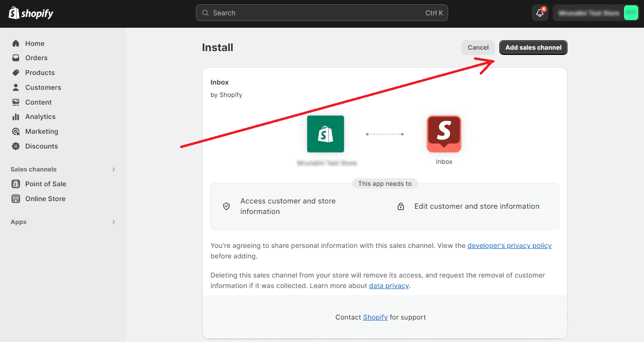Open the developer's privacy policy link
The height and width of the screenshot is (342, 644).
[509, 246]
